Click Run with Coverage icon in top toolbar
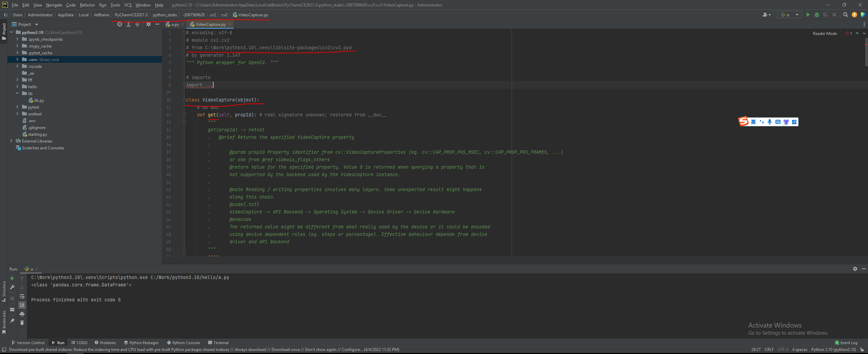The width and height of the screenshot is (868, 354). coord(826,15)
